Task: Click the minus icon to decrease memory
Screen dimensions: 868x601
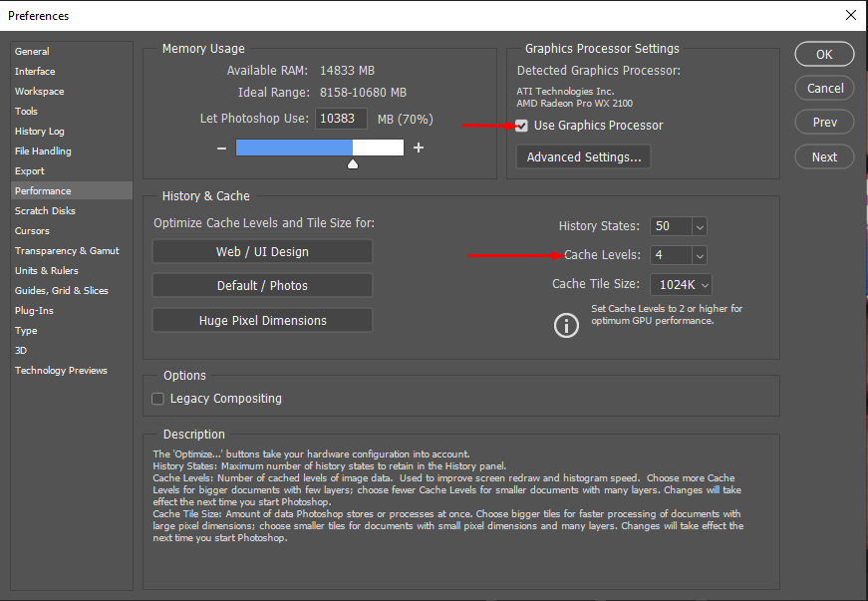Action: [x=221, y=147]
